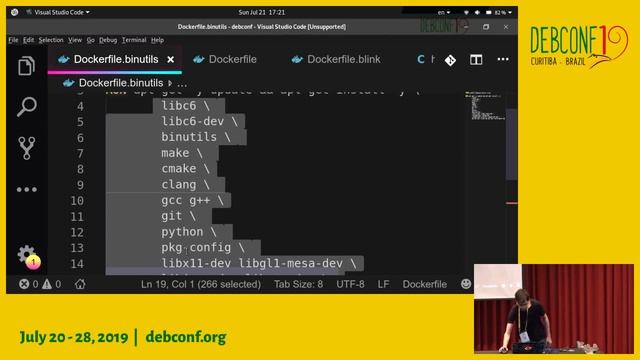Viewport: 640px width, 360px height.
Task: Open the Terminal menu
Action: [x=134, y=40]
